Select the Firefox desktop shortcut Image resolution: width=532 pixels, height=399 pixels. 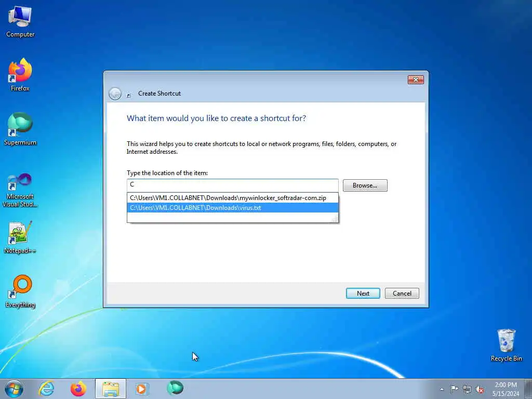20,75
